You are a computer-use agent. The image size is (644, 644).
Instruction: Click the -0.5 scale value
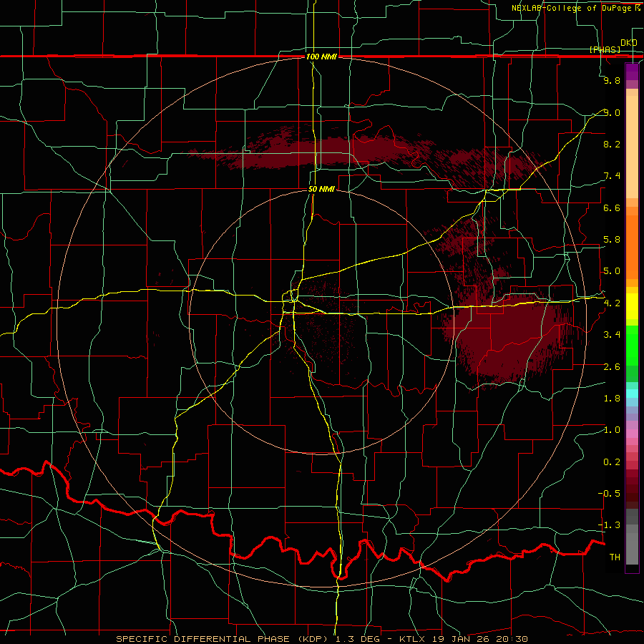click(x=609, y=494)
